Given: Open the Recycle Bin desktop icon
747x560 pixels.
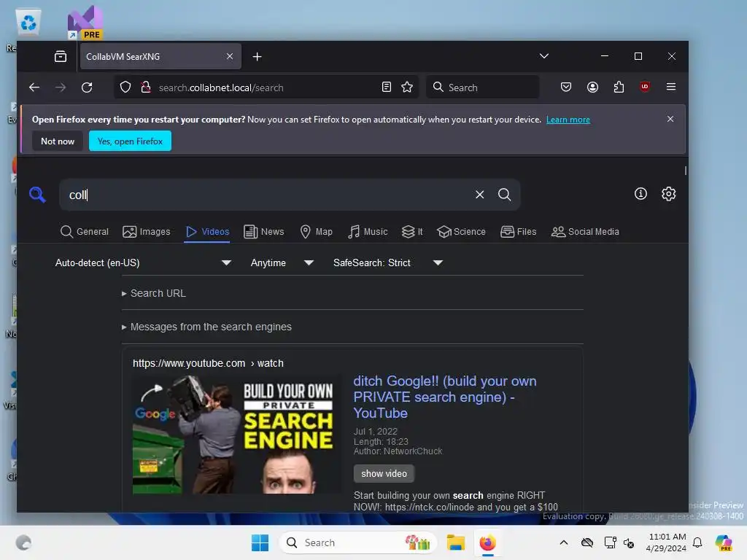Looking at the screenshot, I should point(28,23).
